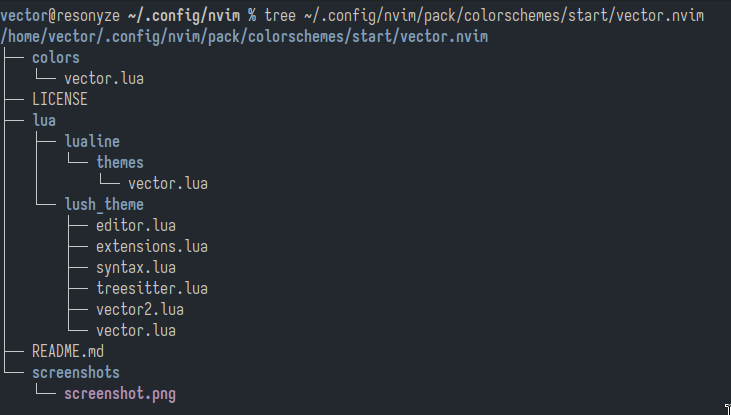Click the themes directory entry
The width and height of the screenshot is (731, 415).
[120, 163]
